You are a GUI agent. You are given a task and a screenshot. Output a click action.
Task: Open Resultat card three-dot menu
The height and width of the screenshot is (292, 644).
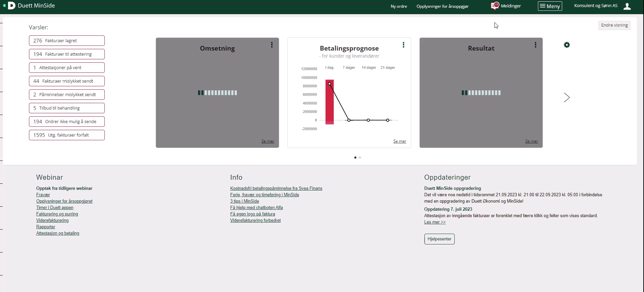tap(536, 45)
